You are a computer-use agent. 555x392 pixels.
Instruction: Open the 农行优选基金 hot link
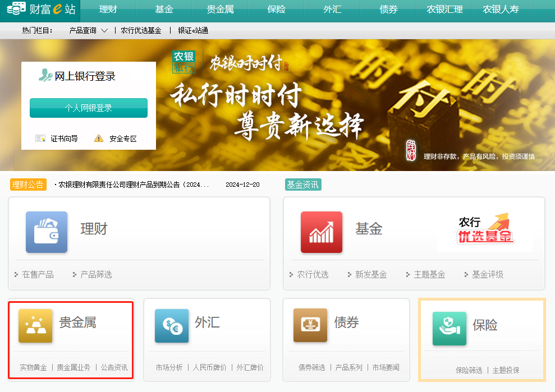click(x=141, y=31)
